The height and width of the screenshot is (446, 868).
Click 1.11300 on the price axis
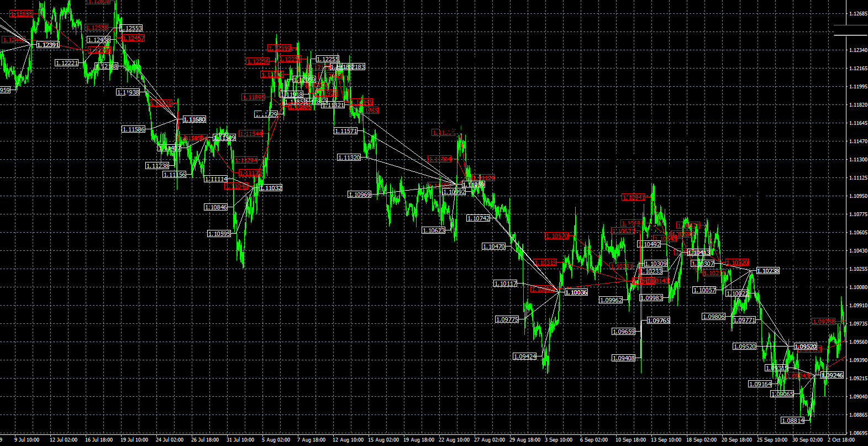click(858, 159)
